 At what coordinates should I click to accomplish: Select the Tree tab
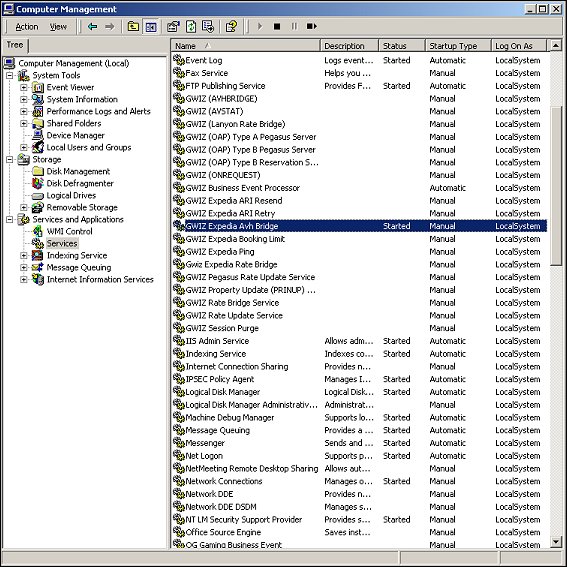click(15, 45)
